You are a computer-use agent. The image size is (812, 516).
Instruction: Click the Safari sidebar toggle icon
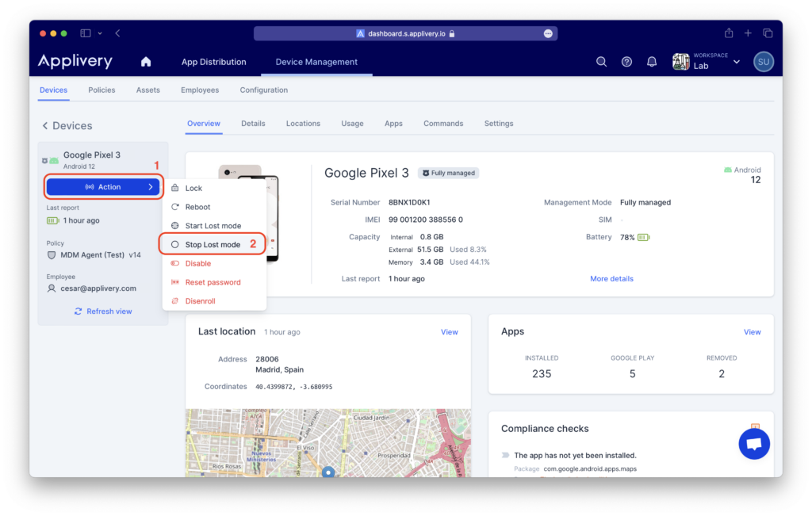click(x=86, y=33)
